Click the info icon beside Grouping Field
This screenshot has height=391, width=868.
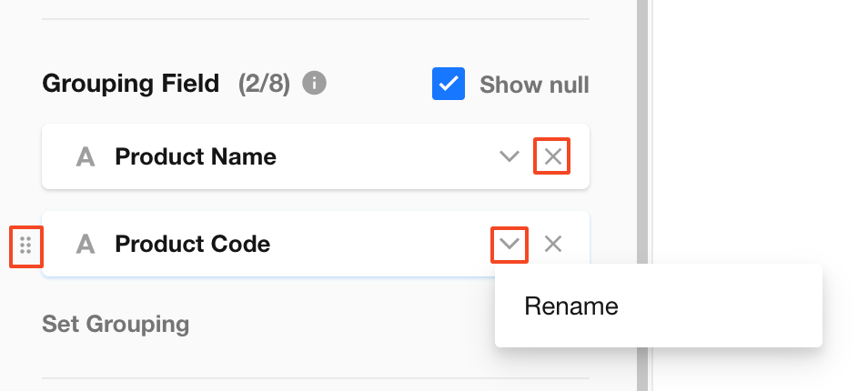(314, 84)
